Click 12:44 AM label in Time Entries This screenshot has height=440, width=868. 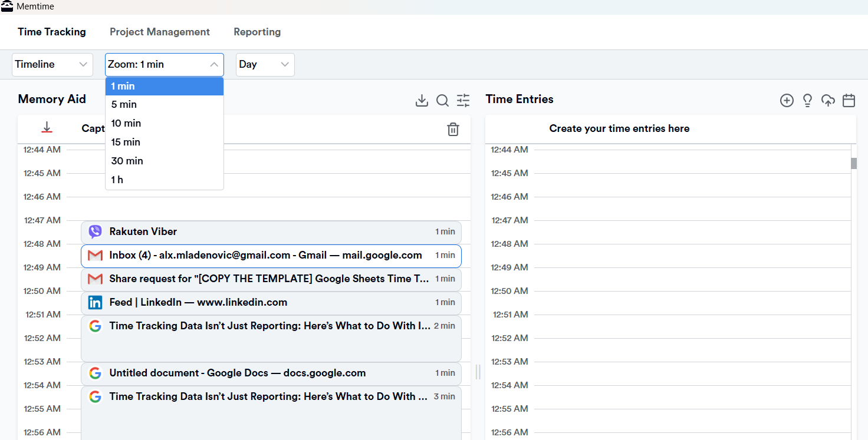(x=509, y=150)
